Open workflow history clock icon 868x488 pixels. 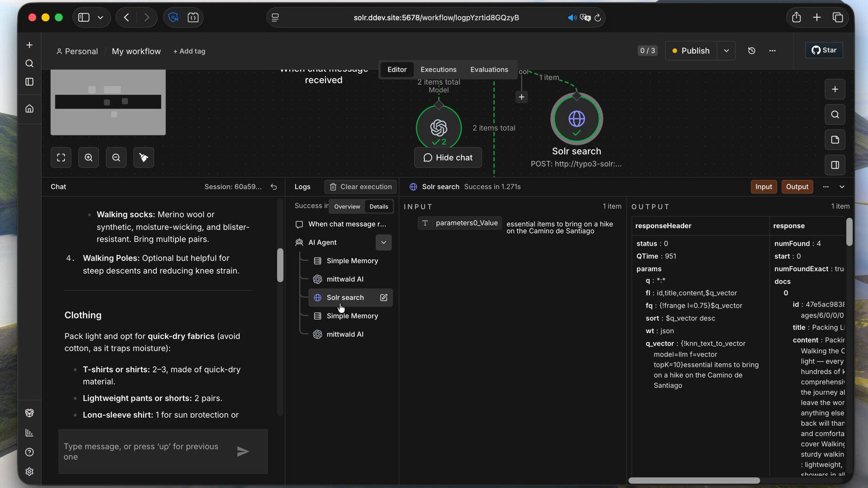pos(752,51)
